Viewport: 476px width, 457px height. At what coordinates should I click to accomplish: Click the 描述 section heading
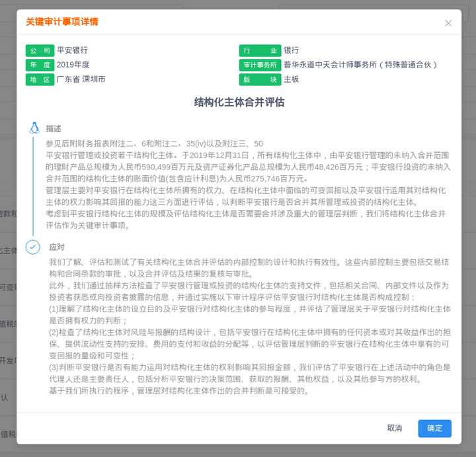pyautogui.click(x=54, y=129)
